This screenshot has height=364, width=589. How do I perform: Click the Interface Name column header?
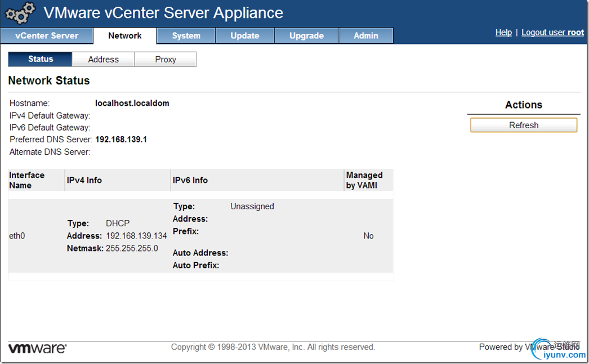point(26,180)
